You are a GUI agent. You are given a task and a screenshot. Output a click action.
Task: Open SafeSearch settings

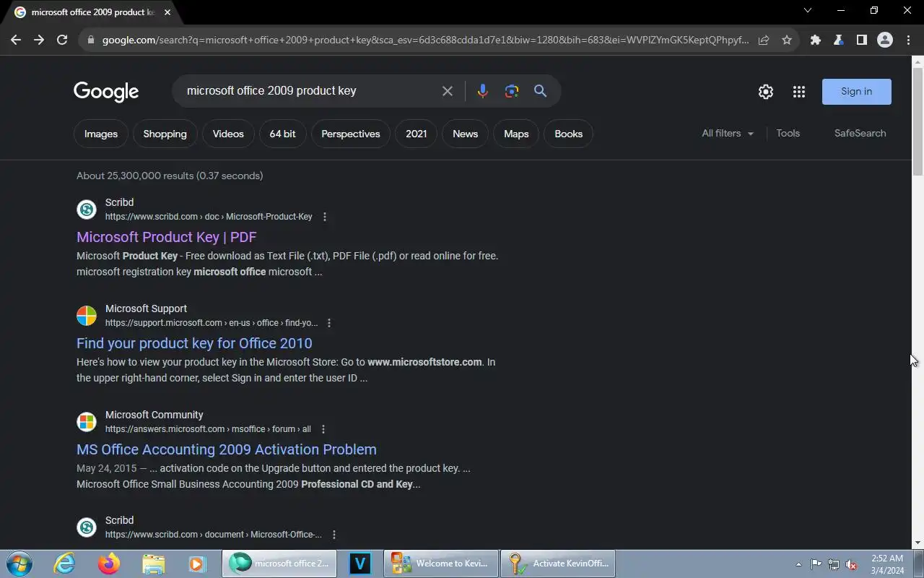[860, 134]
